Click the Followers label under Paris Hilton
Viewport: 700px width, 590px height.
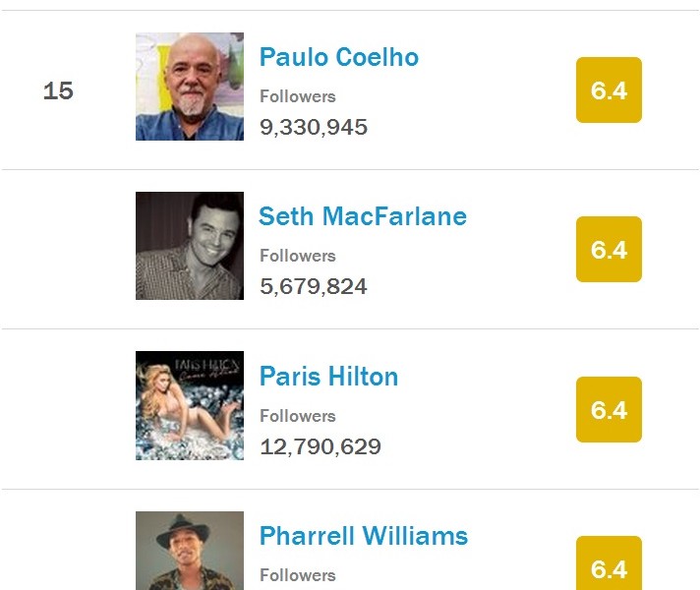(298, 416)
